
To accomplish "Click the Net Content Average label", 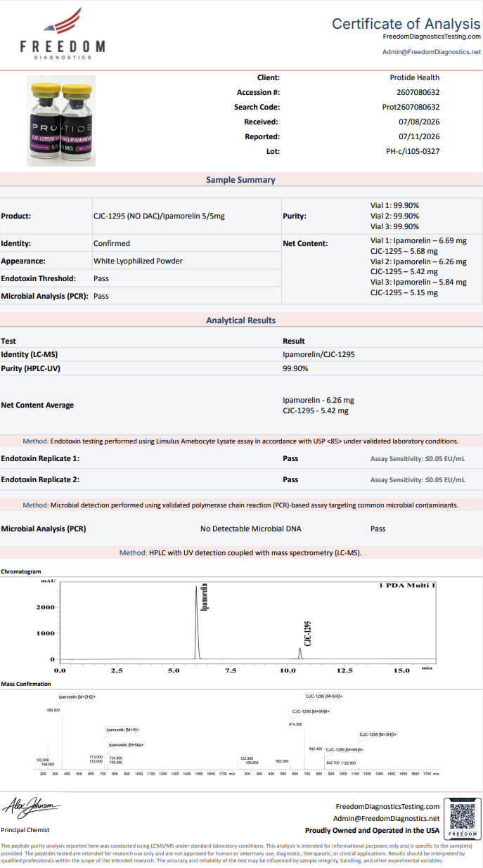I will click(x=37, y=405).
